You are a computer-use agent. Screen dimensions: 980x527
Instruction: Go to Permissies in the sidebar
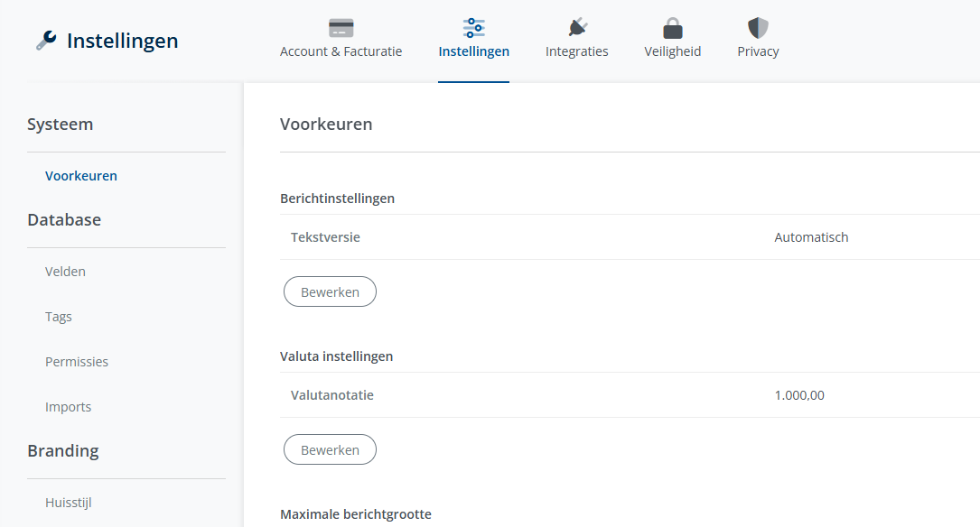[76, 362]
